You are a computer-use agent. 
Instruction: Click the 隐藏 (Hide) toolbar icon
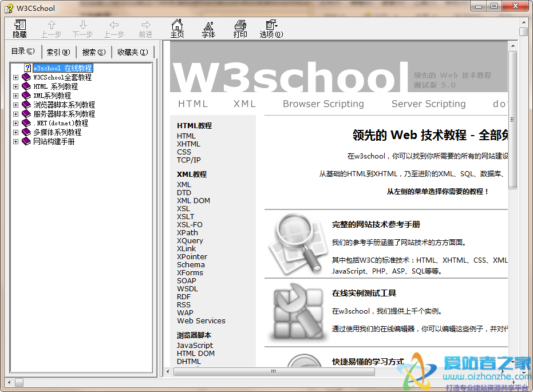[19, 29]
